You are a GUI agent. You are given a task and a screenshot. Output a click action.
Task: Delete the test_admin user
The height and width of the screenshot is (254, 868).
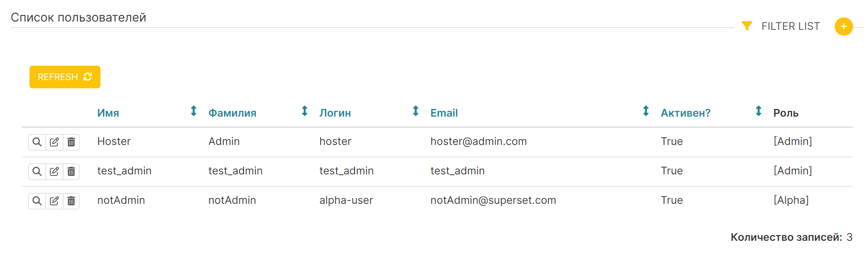71,171
